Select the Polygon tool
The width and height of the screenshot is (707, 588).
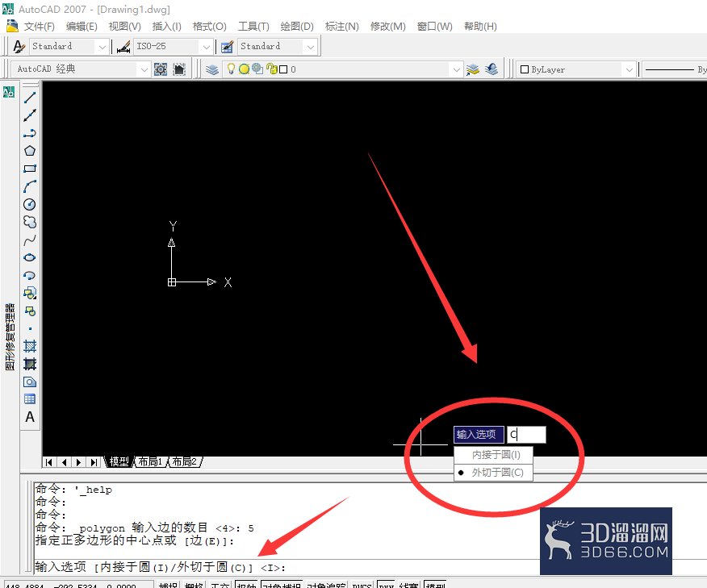tap(30, 151)
